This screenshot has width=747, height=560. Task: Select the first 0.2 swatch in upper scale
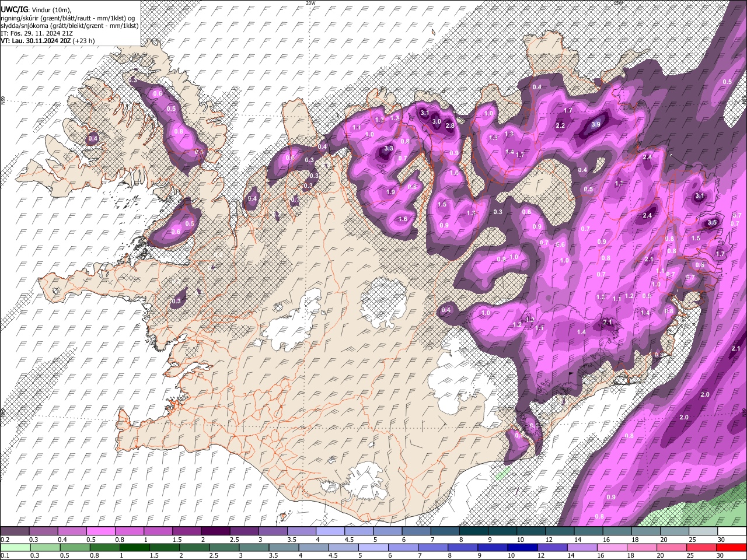pos(15,531)
